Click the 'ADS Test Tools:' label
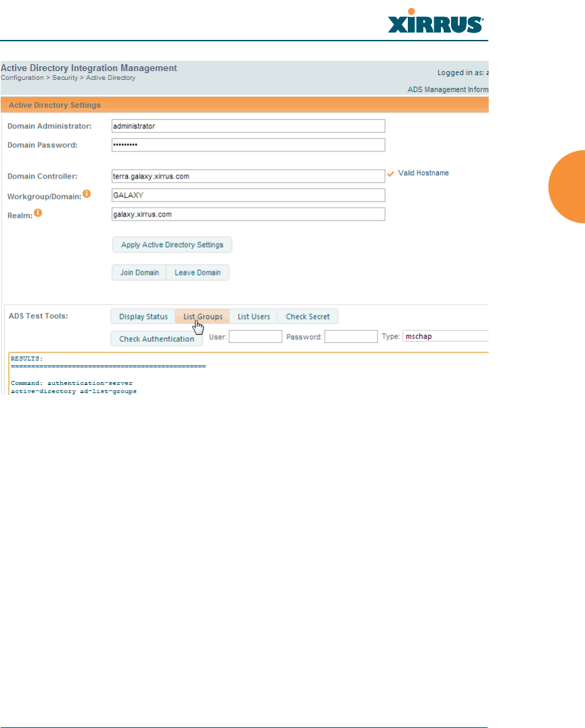The width and height of the screenshot is (585, 728). pos(38,316)
